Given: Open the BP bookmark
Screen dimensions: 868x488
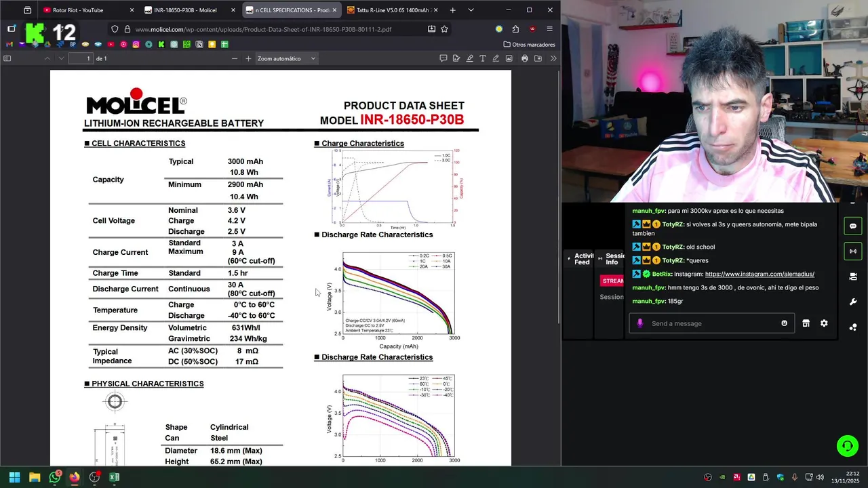Looking at the screenshot, I should point(73,45).
